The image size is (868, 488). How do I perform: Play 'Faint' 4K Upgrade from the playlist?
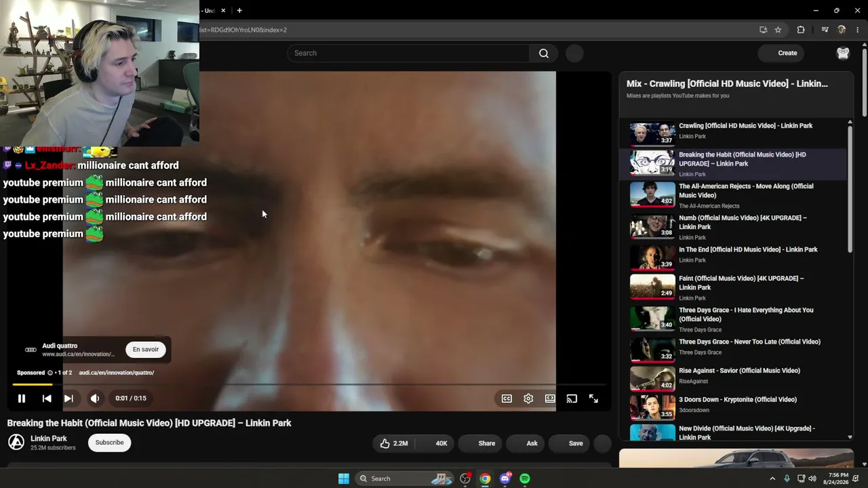point(734,287)
